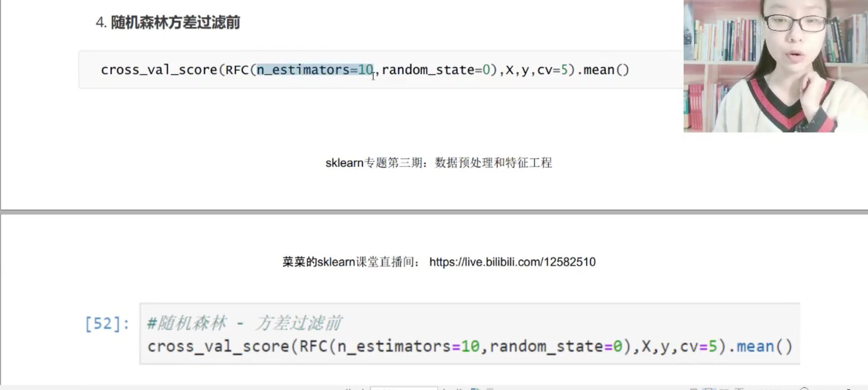Click RFC in the notebook cell
This screenshot has height=390, width=868.
(314, 347)
